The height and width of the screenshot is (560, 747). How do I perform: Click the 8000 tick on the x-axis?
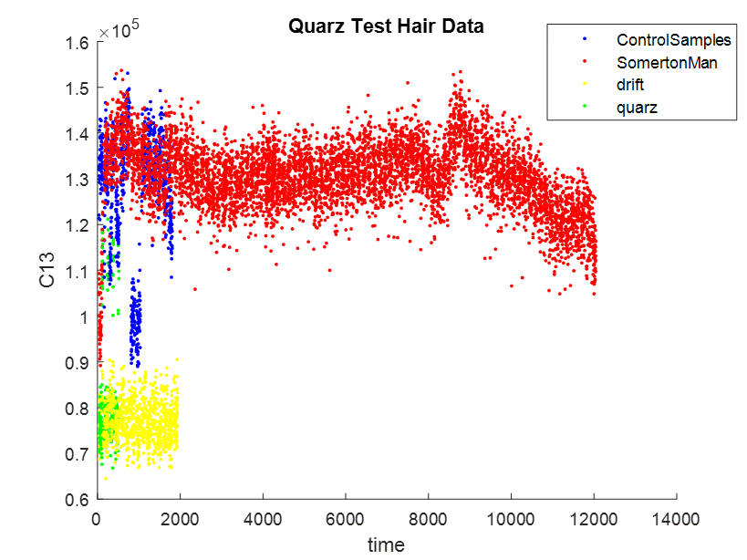coord(428,517)
